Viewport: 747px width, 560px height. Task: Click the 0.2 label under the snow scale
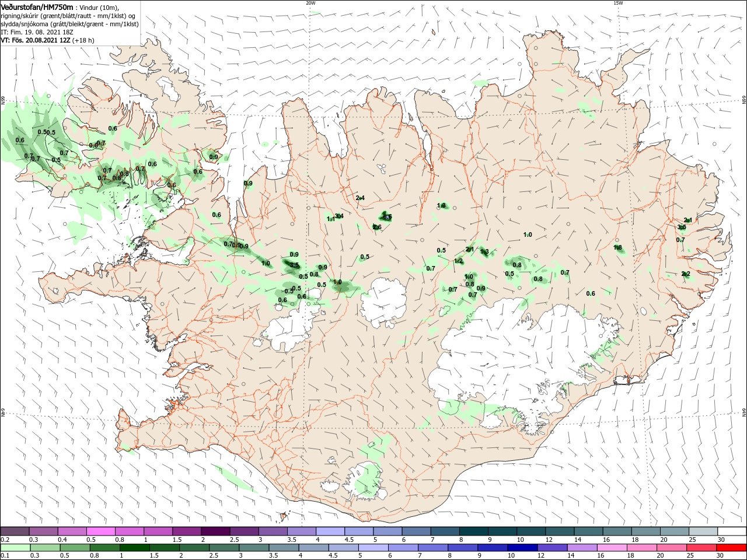coord(5,540)
